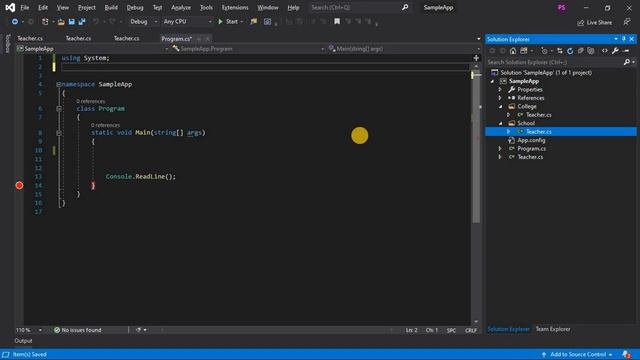The width and height of the screenshot is (640, 360).
Task: Open the Analyze menu
Action: click(181, 7)
